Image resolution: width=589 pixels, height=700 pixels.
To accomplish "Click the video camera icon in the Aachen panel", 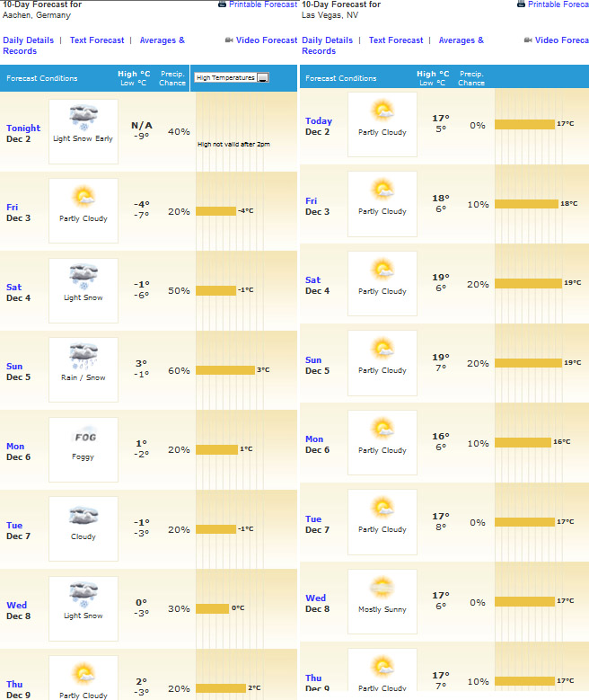I will [229, 40].
